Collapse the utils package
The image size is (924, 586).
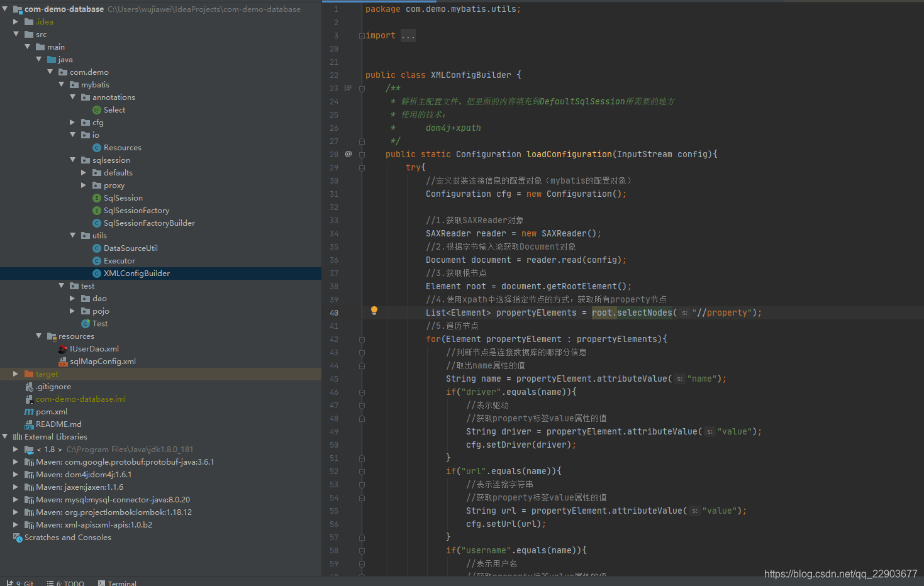[73, 236]
